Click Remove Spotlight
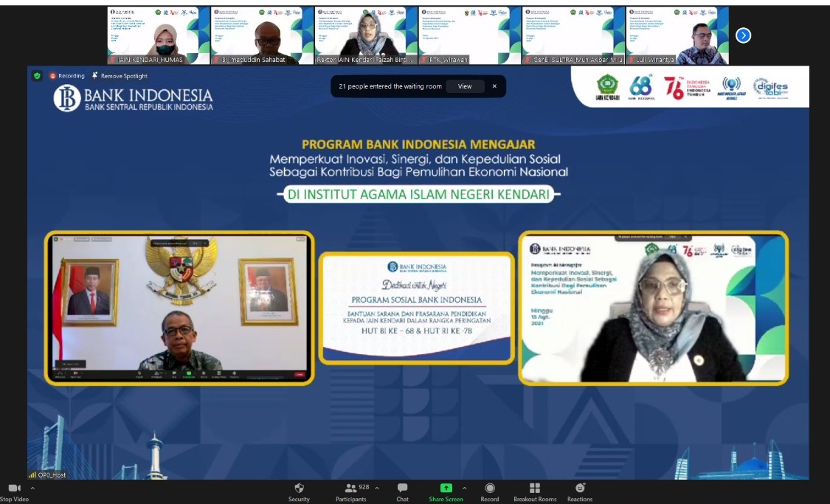Image resolution: width=830 pixels, height=504 pixels. (120, 76)
